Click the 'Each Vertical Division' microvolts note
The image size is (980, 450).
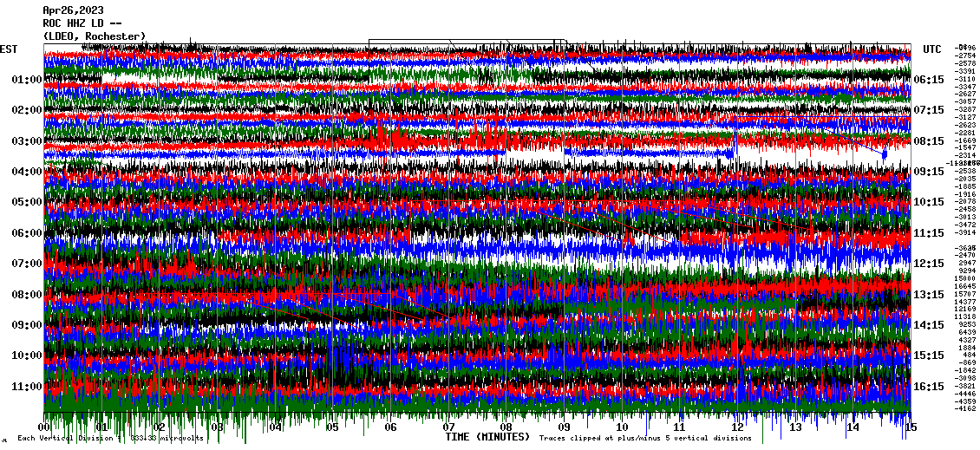(x=111, y=439)
